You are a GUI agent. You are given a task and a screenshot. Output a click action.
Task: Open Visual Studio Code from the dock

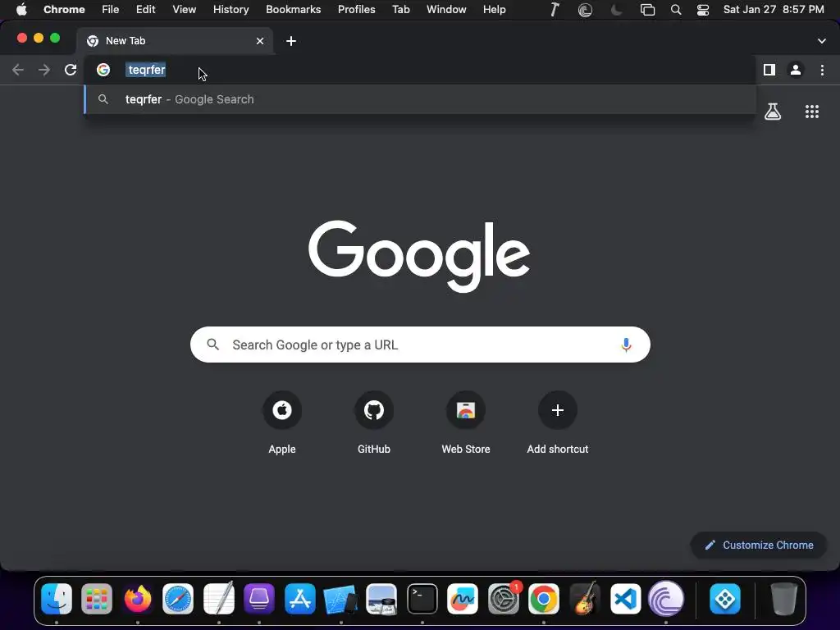pos(625,598)
